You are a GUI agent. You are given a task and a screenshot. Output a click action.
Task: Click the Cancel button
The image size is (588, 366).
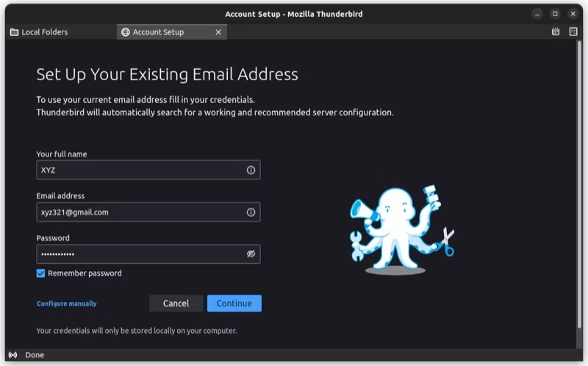pos(176,304)
